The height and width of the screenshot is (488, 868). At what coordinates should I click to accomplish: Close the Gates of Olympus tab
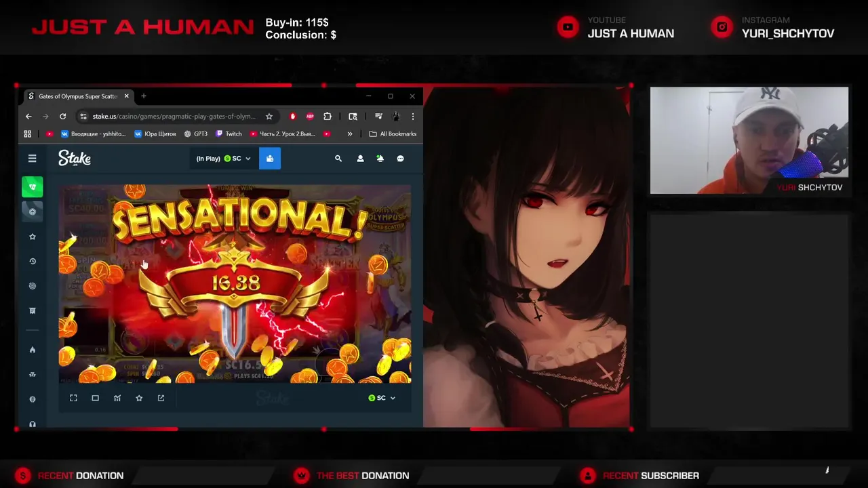(x=126, y=96)
